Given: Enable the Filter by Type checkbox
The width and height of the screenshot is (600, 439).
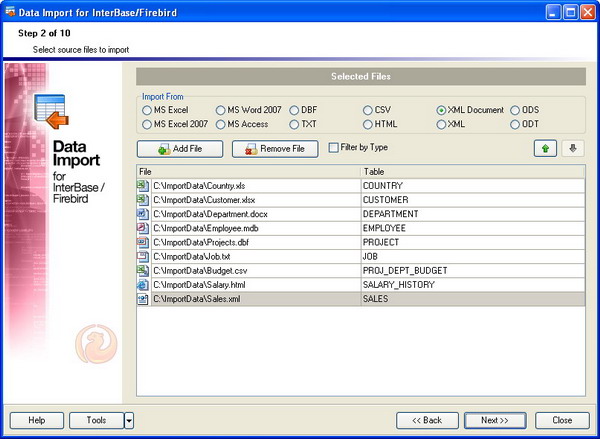Looking at the screenshot, I should 334,147.
